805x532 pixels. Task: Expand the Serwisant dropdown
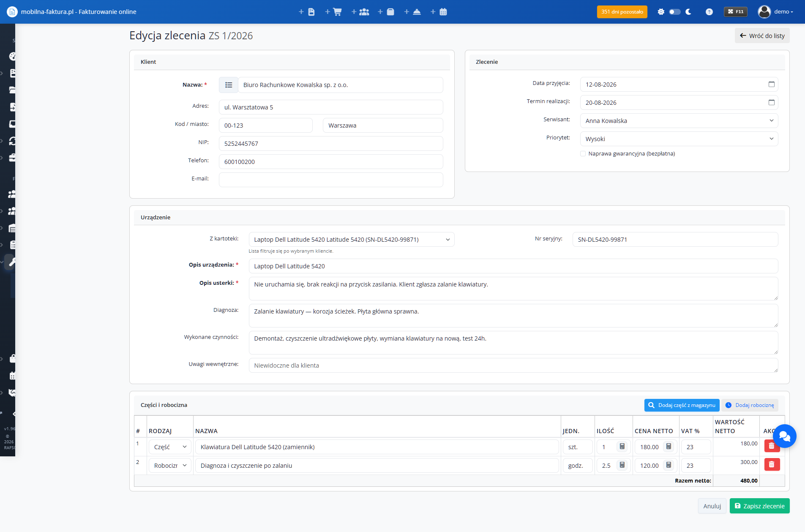click(x=679, y=121)
